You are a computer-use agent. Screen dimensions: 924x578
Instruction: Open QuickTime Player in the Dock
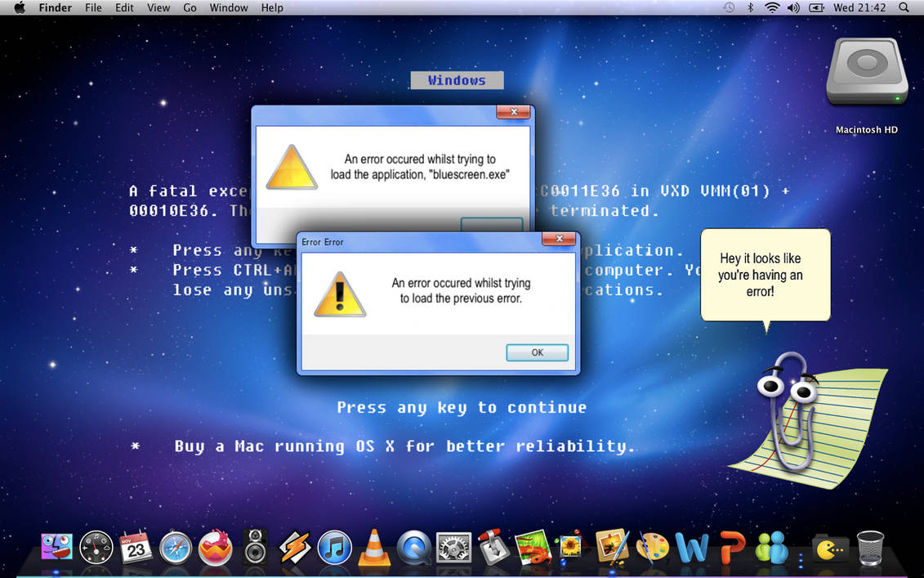click(x=413, y=547)
